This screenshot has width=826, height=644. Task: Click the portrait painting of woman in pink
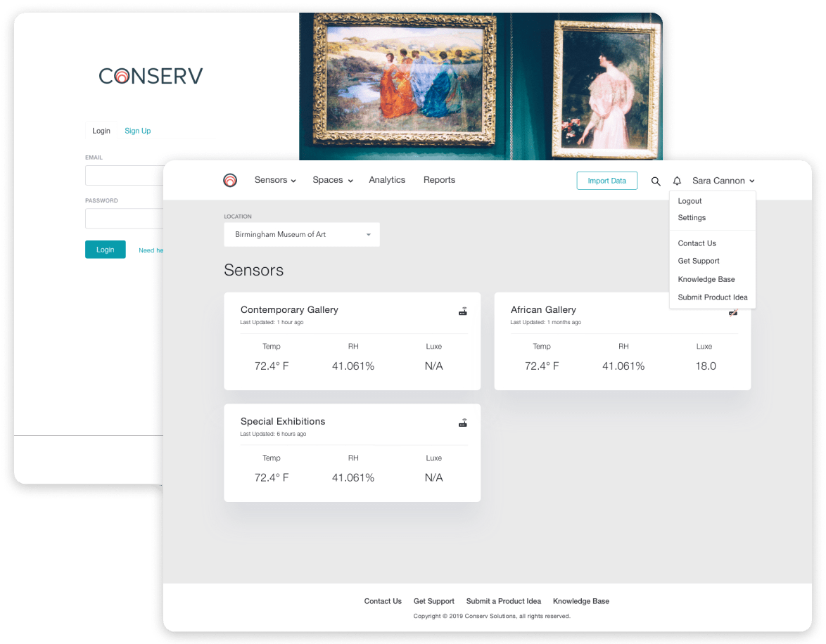pos(607,89)
